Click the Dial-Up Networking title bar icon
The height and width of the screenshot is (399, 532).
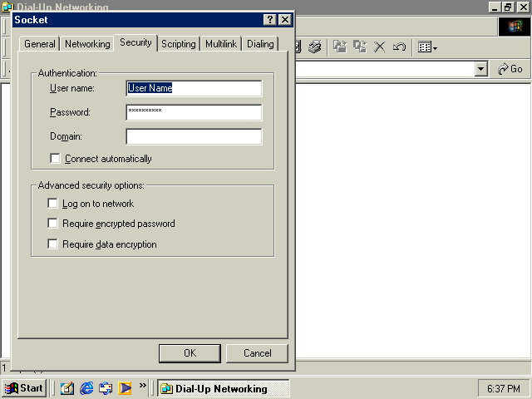click(x=7, y=7)
